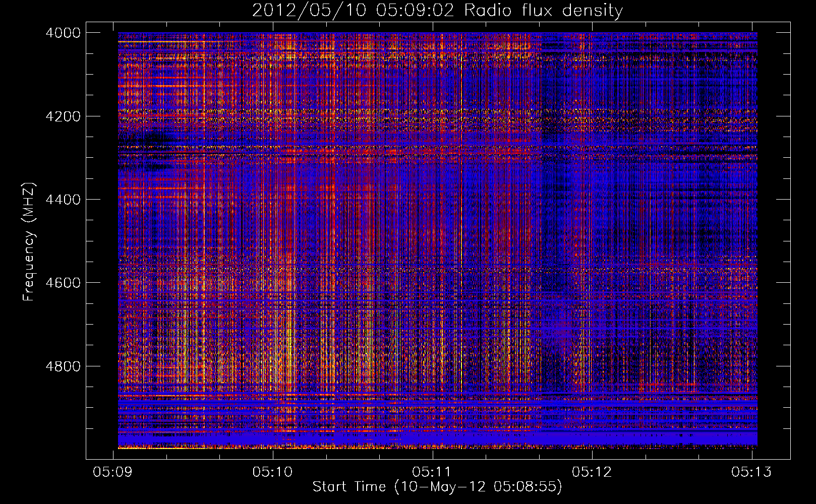
Task: Select the 4200 frequency tick label
Action: pos(63,116)
